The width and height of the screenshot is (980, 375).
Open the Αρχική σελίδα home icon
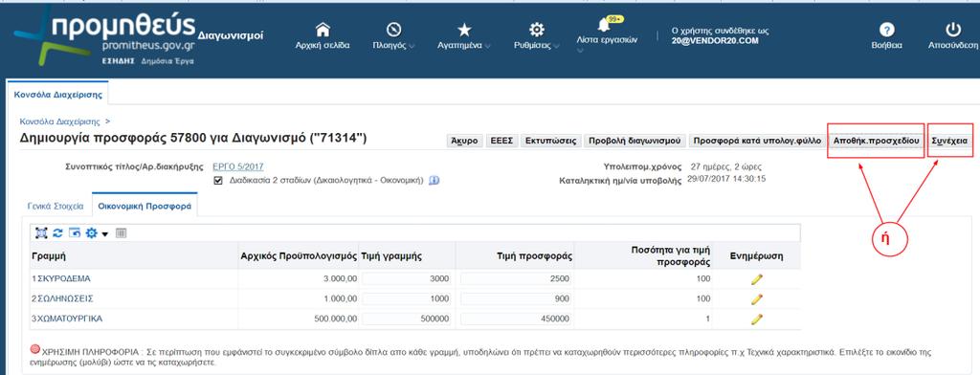323,30
